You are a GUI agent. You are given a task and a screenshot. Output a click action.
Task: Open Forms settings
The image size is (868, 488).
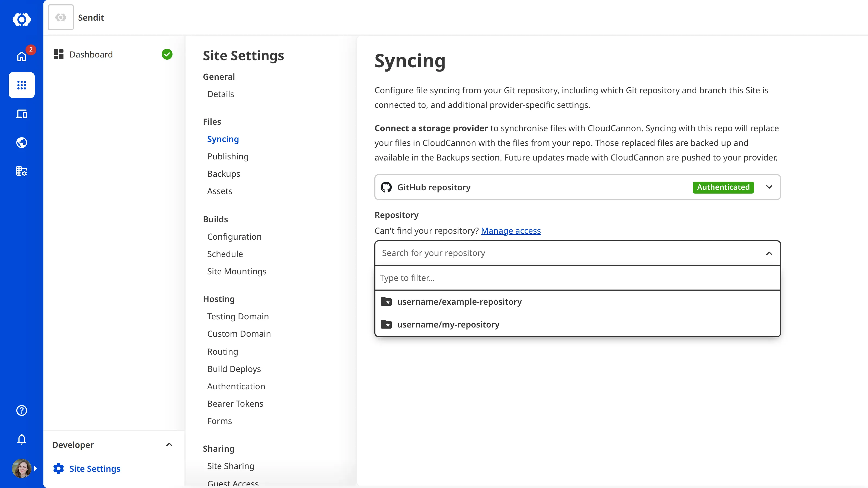pyautogui.click(x=219, y=421)
